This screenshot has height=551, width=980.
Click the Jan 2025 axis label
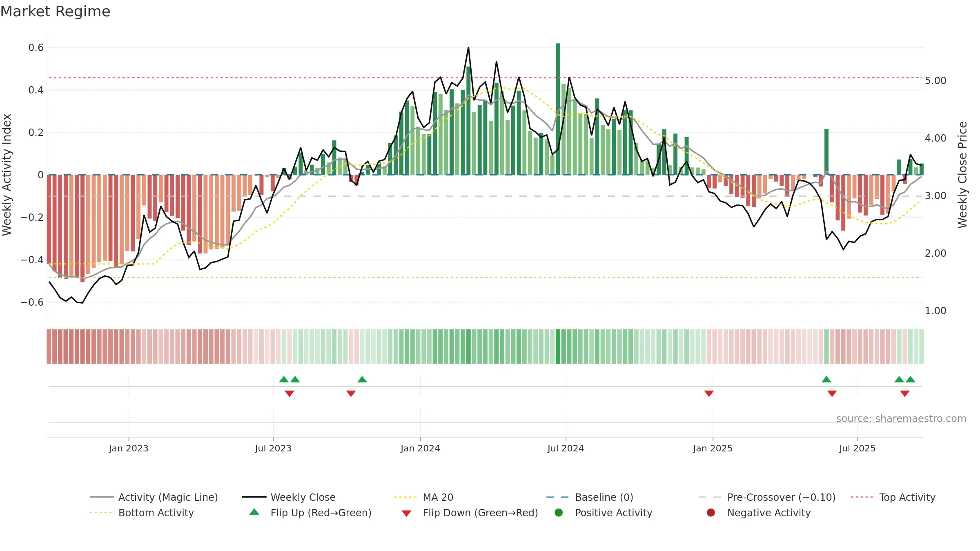[713, 449]
